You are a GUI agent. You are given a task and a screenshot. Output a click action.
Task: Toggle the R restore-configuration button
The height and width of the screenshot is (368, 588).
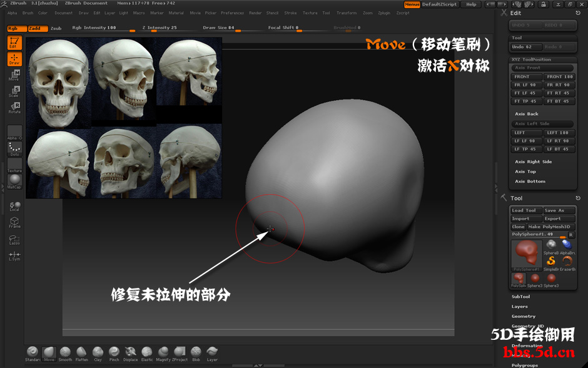pos(570,235)
